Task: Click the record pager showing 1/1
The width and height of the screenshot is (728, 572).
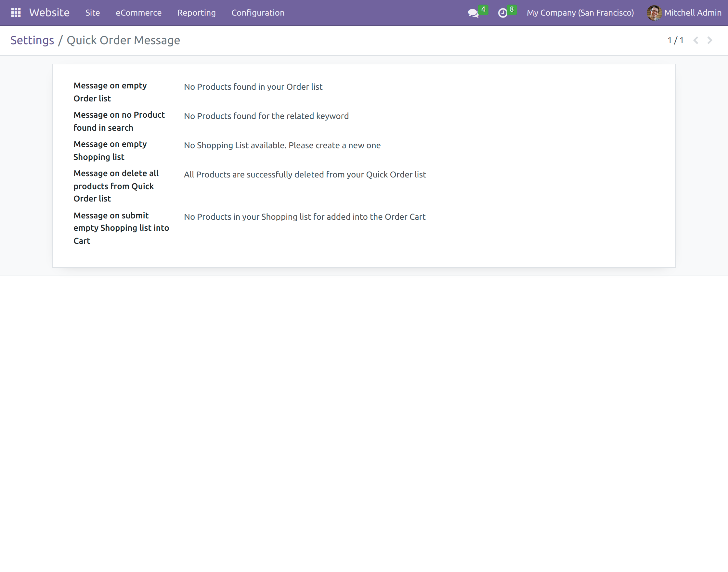Action: pyautogui.click(x=675, y=40)
